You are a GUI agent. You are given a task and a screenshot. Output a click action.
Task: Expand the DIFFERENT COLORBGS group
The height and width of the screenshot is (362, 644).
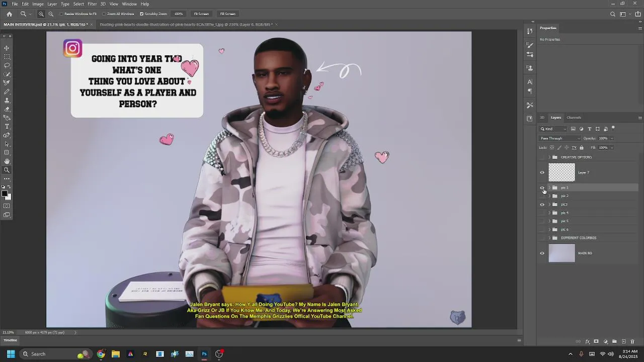pyautogui.click(x=549, y=238)
